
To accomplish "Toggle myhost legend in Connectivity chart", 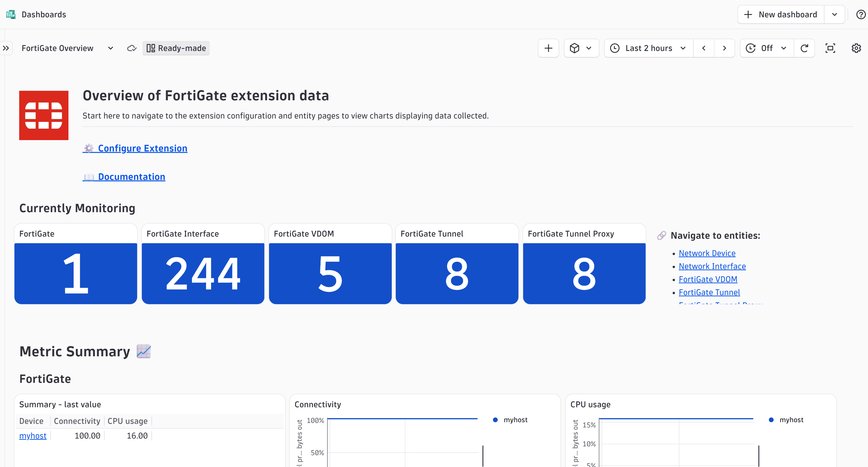I will [x=510, y=420].
